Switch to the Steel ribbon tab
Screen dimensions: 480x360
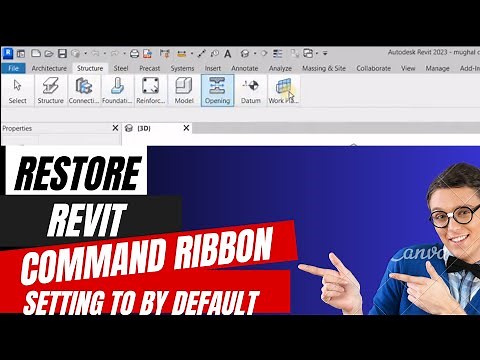click(x=121, y=68)
